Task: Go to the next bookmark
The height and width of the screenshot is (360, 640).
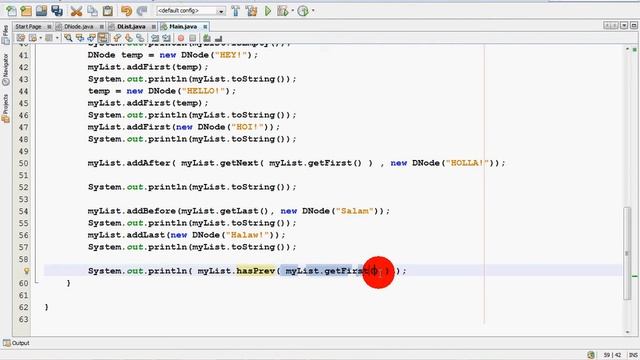Action: pos(129,38)
